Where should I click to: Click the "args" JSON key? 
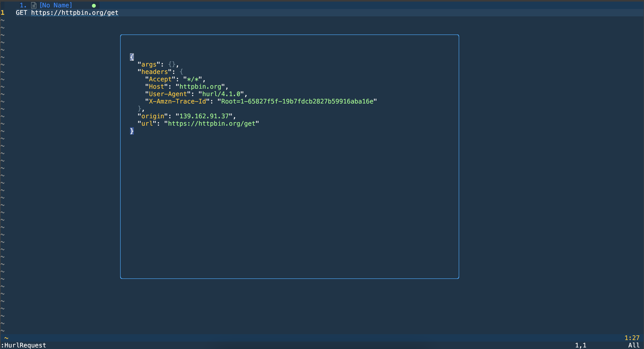(x=149, y=65)
